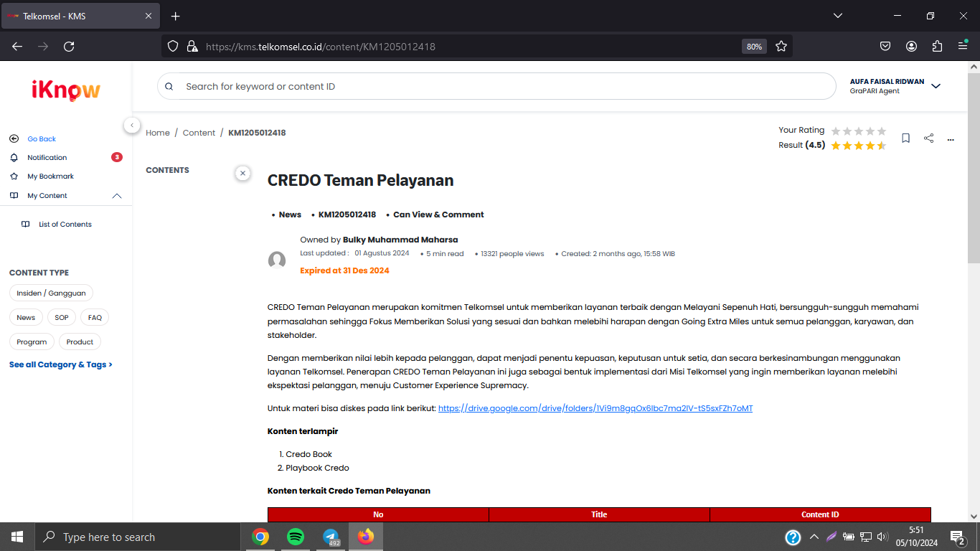This screenshot has height=551, width=980.
Task: Filter by Program content type
Action: click(x=32, y=342)
